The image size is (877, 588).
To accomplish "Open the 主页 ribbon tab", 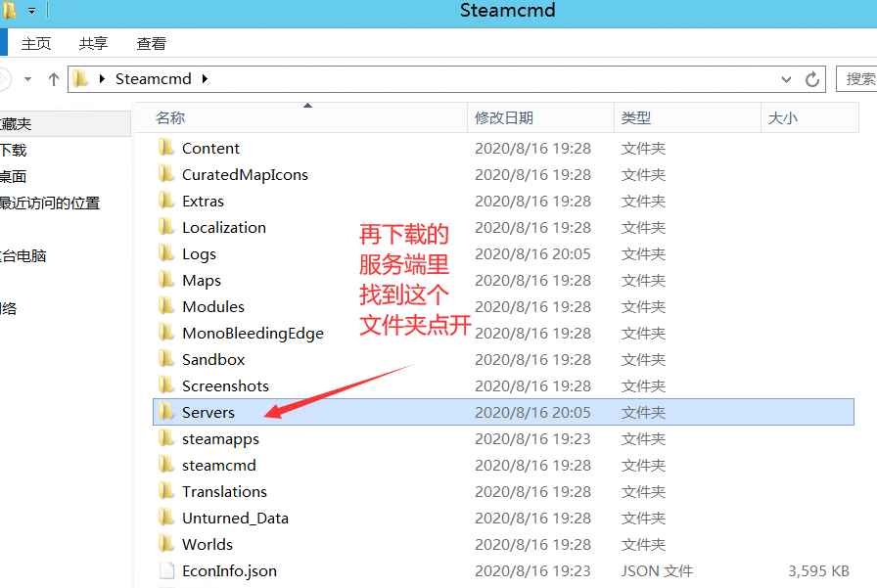I will coord(36,43).
